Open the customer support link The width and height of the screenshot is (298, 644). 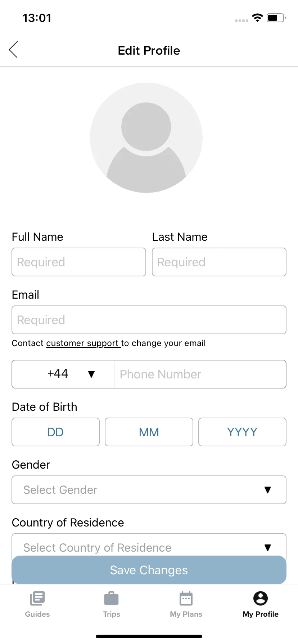82,343
